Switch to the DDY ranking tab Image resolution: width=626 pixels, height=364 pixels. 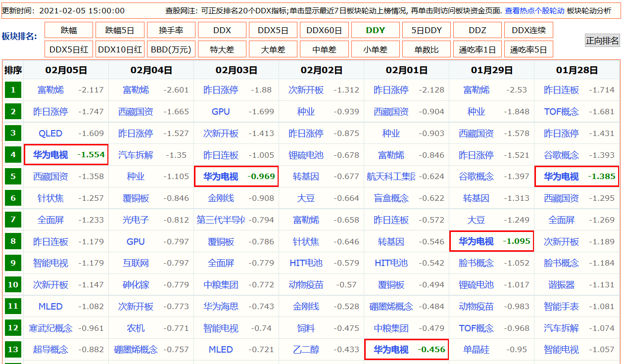tap(375, 31)
